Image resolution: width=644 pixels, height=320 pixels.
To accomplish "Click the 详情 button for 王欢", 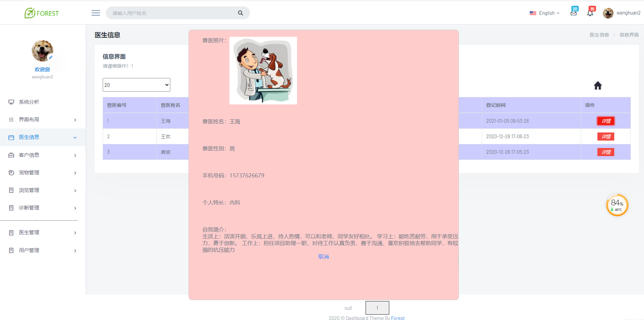I will pos(606,136).
